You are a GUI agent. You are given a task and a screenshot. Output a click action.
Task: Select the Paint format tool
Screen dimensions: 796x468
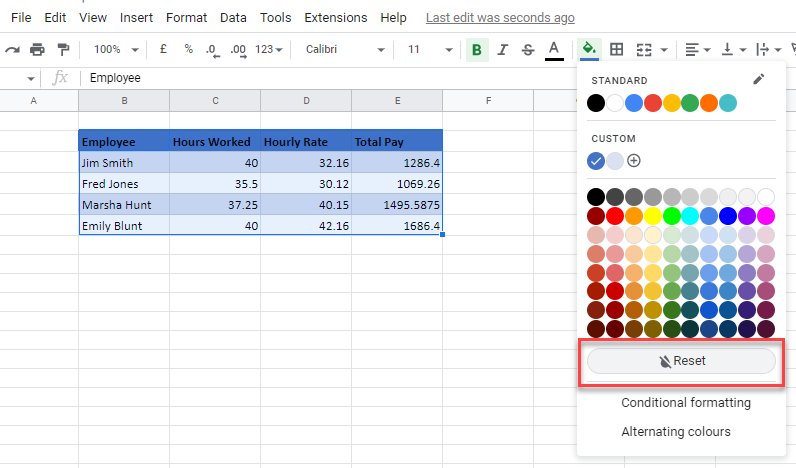coord(63,49)
